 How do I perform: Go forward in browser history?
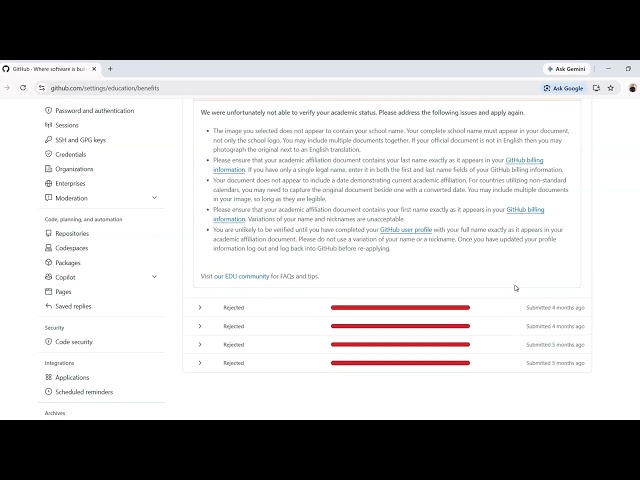click(x=7, y=88)
